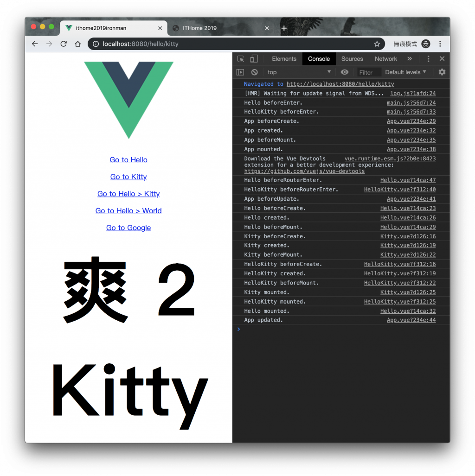Open the vue-devtools GitHub link
Viewport: 475px width, 476px height.
pyautogui.click(x=304, y=171)
